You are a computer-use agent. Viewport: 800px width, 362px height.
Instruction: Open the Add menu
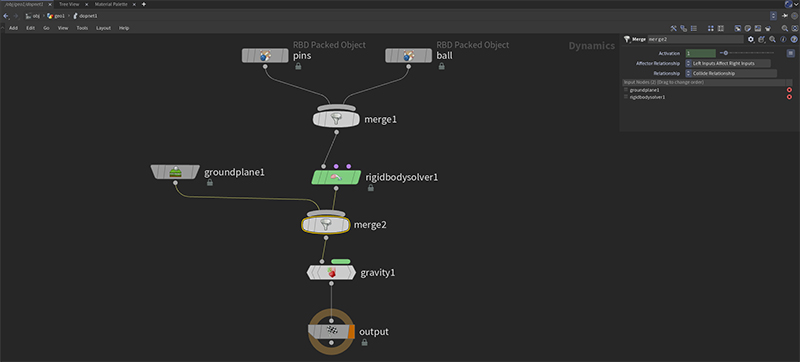[x=13, y=28]
